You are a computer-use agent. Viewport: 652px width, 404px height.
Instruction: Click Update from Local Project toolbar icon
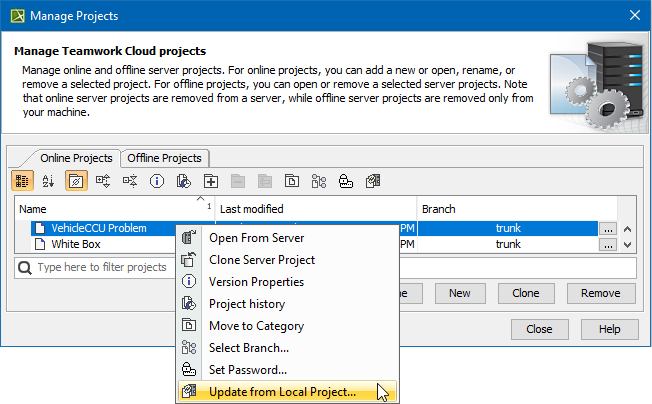pyautogui.click(x=373, y=181)
